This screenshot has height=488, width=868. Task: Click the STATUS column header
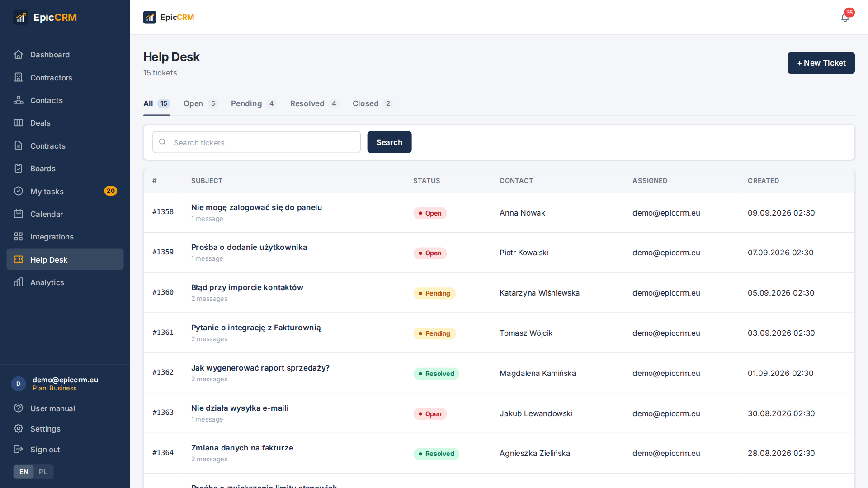pyautogui.click(x=426, y=181)
